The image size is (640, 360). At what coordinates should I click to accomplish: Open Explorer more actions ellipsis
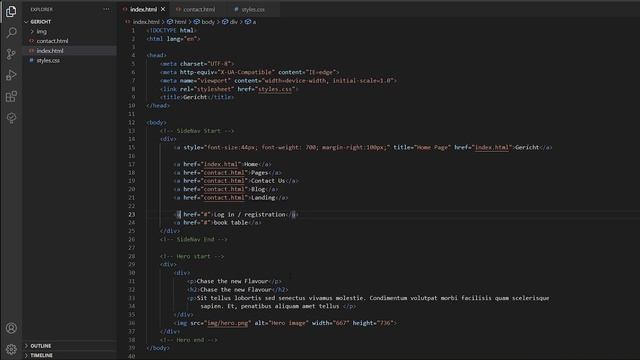pyautogui.click(x=106, y=9)
